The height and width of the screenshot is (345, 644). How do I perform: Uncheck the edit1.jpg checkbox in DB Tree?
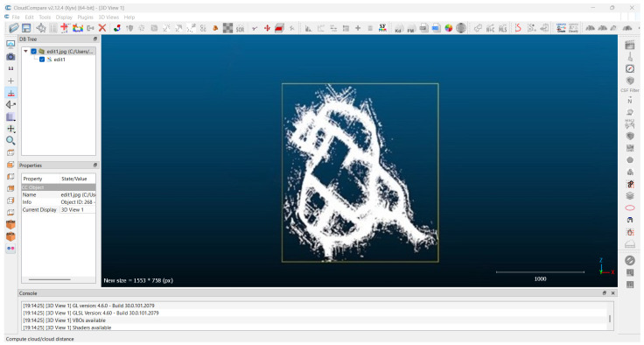pos(33,52)
